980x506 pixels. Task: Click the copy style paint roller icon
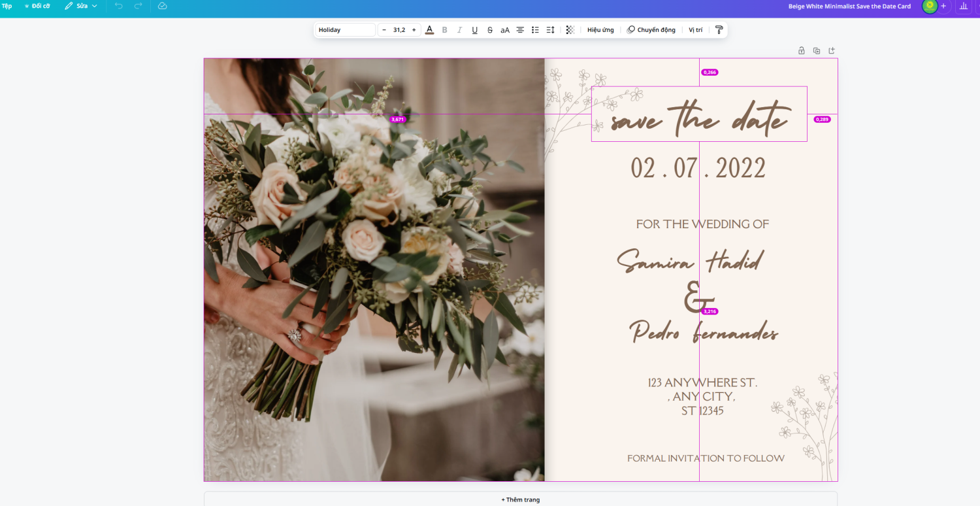[x=719, y=30]
